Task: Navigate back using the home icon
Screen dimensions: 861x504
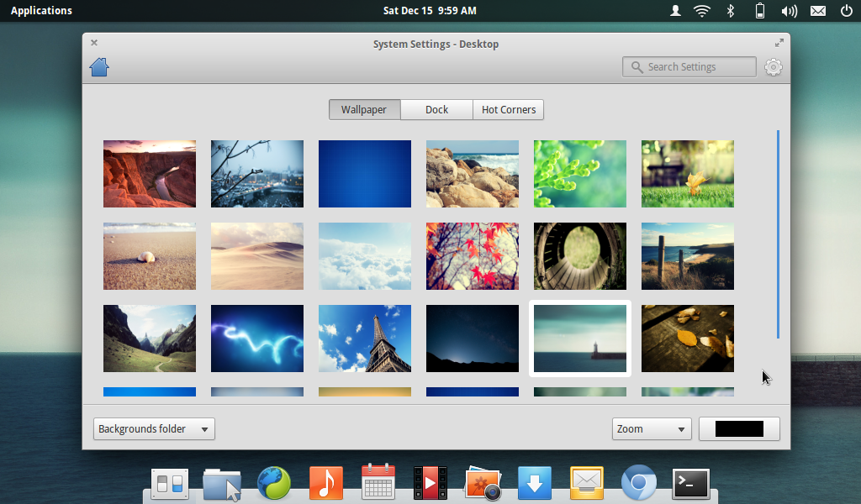Action: coord(98,66)
